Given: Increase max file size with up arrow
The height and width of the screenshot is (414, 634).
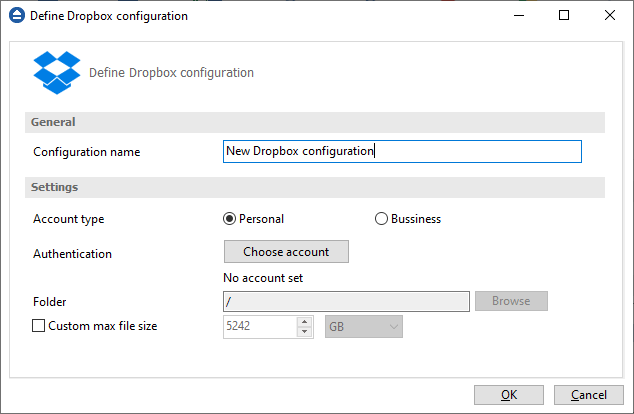Looking at the screenshot, I should tap(304, 322).
